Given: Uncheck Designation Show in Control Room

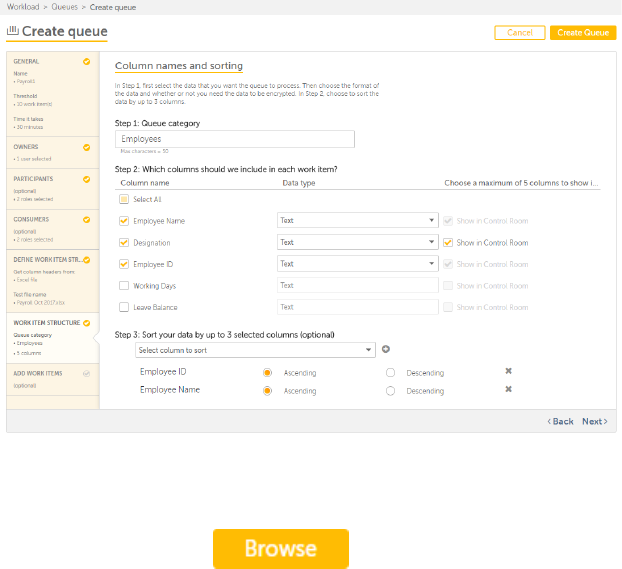Looking at the screenshot, I should (449, 242).
